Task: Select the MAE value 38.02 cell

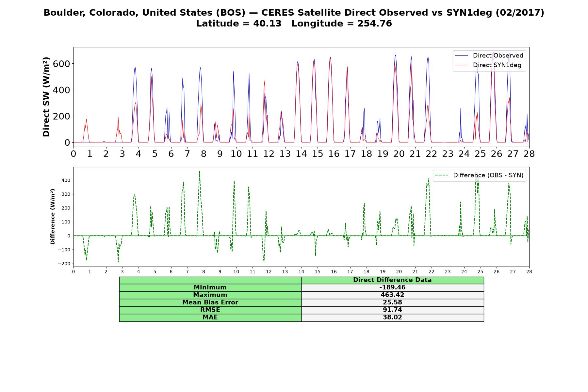Action: tap(393, 318)
